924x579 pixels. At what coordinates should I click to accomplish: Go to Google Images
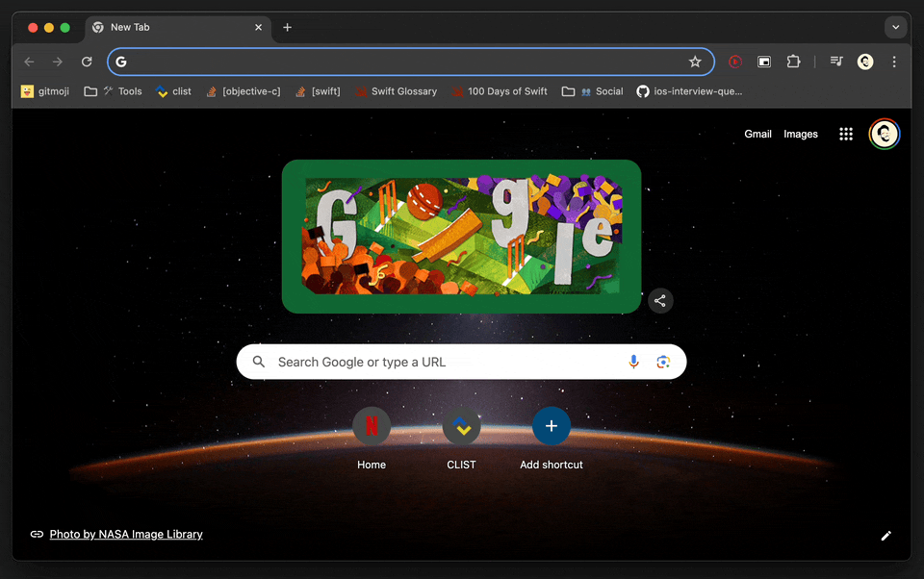[x=800, y=134]
